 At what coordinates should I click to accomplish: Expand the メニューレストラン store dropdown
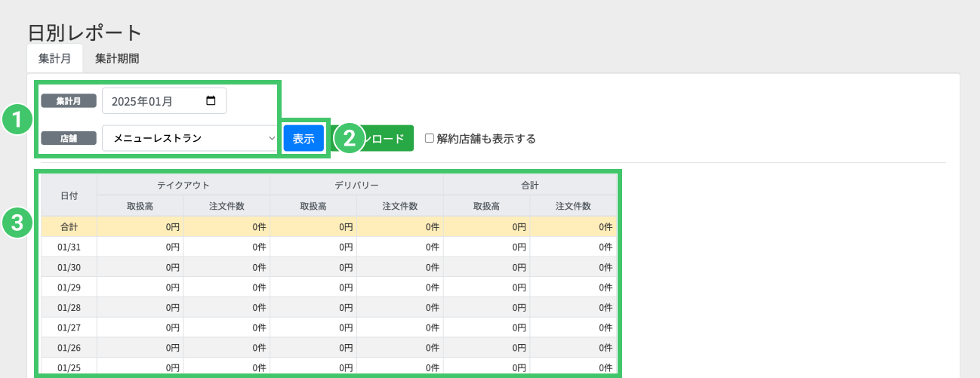190,138
